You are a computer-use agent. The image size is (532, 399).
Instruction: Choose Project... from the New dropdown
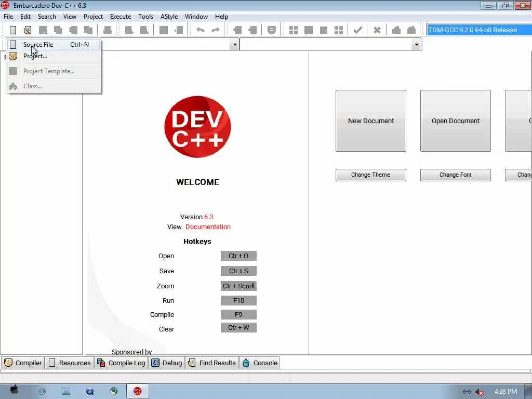pyautogui.click(x=54, y=56)
